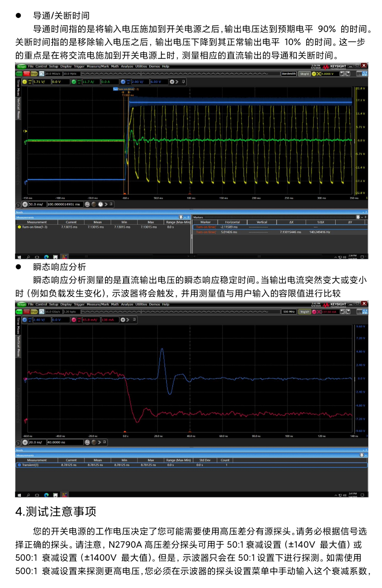The image size is (382, 588).
Task: Toggle channel 2 green button in top scope
Action: (74, 82)
